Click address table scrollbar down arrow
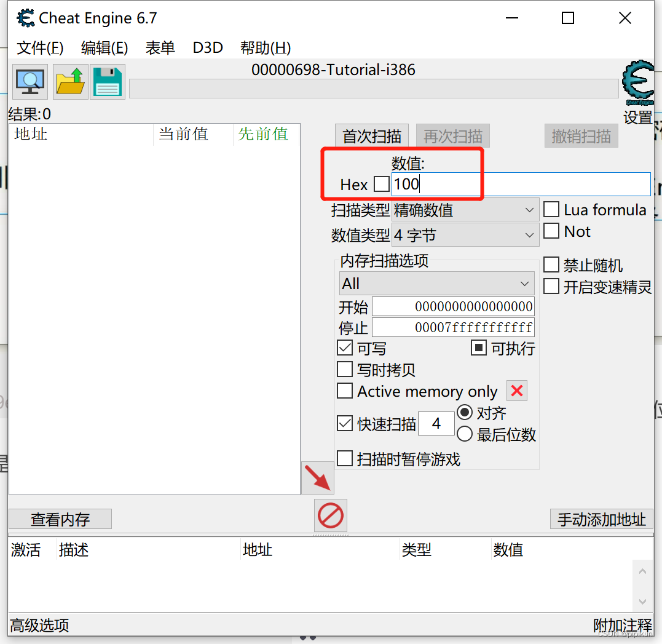This screenshot has width=662, height=644. [642, 602]
